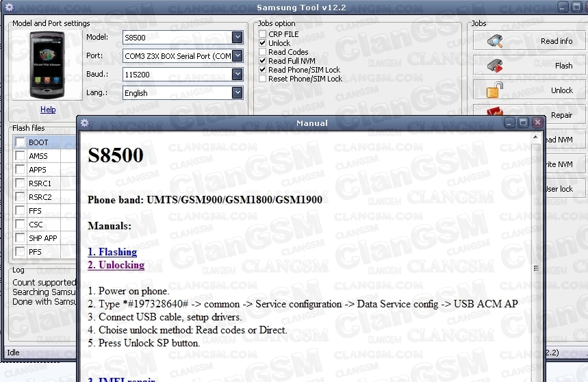
Task: Minimize the Manual window
Action: point(509,123)
